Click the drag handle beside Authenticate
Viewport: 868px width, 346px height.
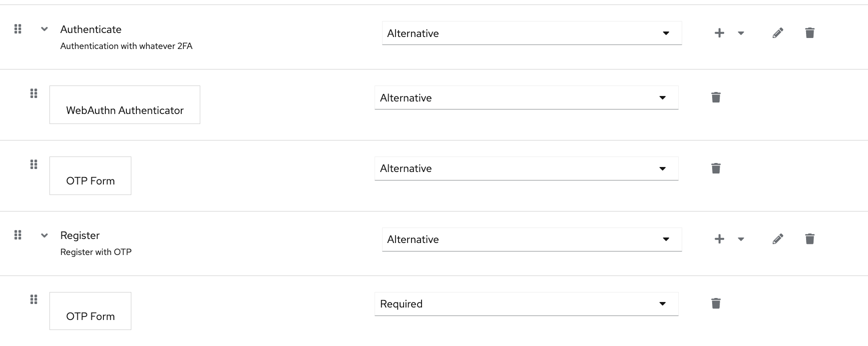click(18, 29)
